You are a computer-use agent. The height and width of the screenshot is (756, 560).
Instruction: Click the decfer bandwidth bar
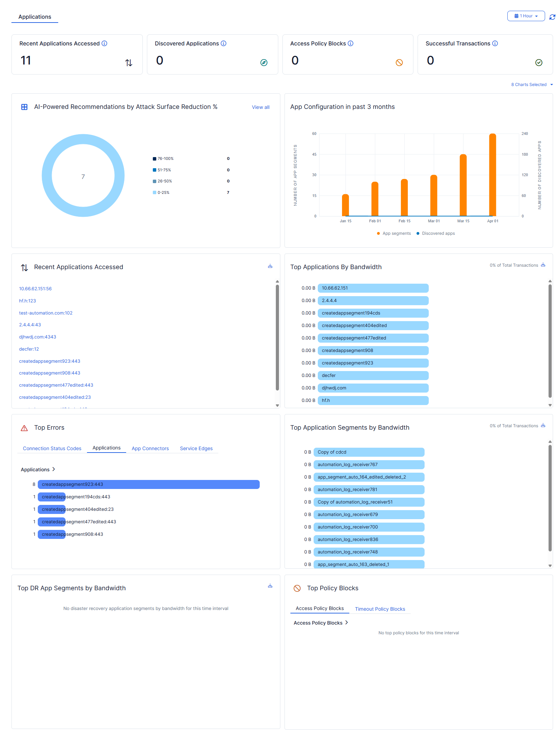pos(373,376)
